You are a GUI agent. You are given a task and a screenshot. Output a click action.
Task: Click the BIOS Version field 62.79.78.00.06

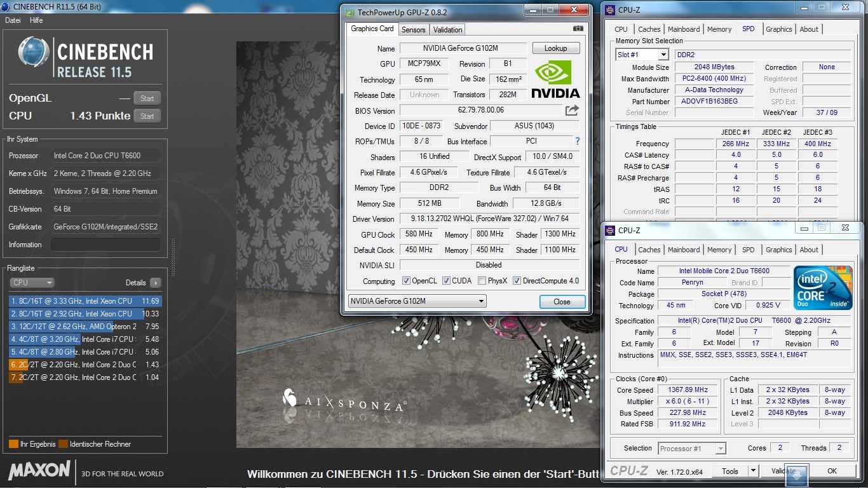coord(480,111)
